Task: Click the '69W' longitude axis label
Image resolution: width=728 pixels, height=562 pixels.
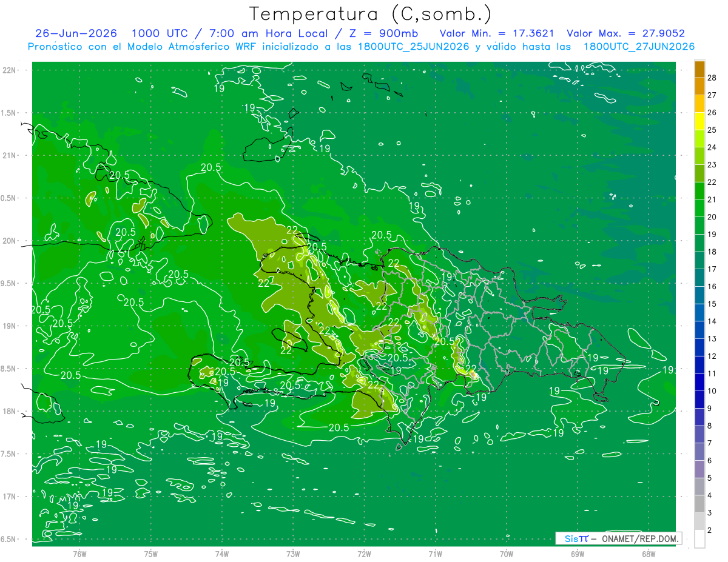Action: click(578, 554)
